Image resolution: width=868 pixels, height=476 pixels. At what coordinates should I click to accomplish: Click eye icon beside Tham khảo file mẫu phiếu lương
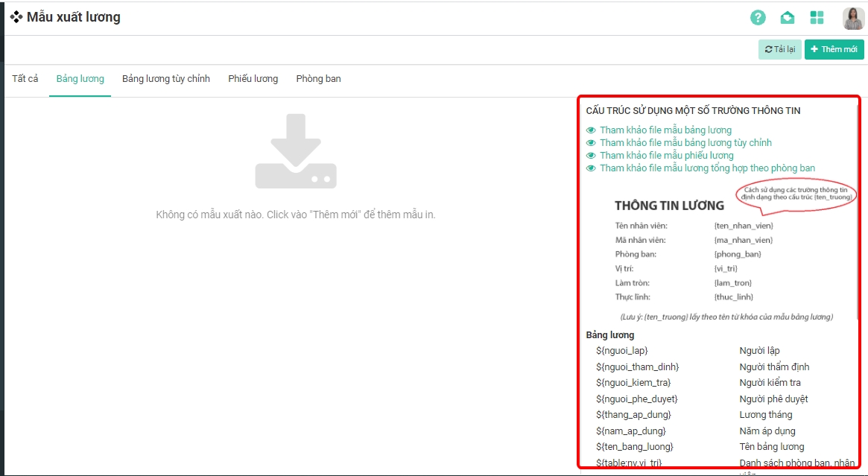592,156
